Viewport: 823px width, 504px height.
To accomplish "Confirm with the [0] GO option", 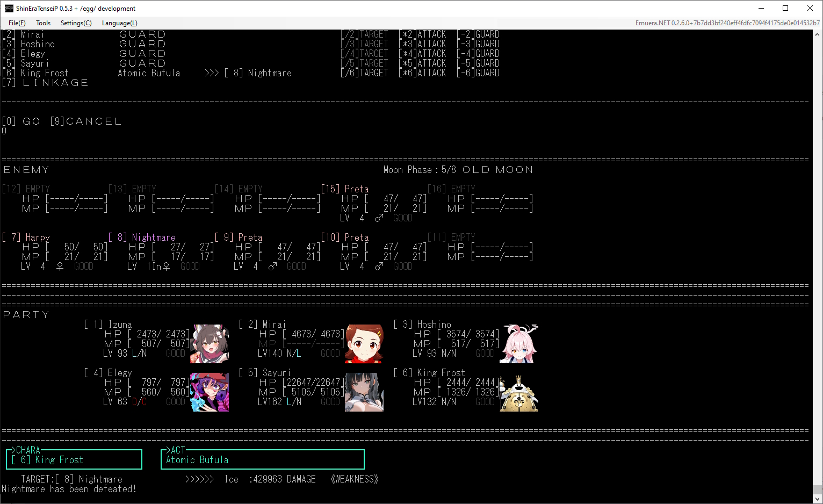I will (21, 121).
